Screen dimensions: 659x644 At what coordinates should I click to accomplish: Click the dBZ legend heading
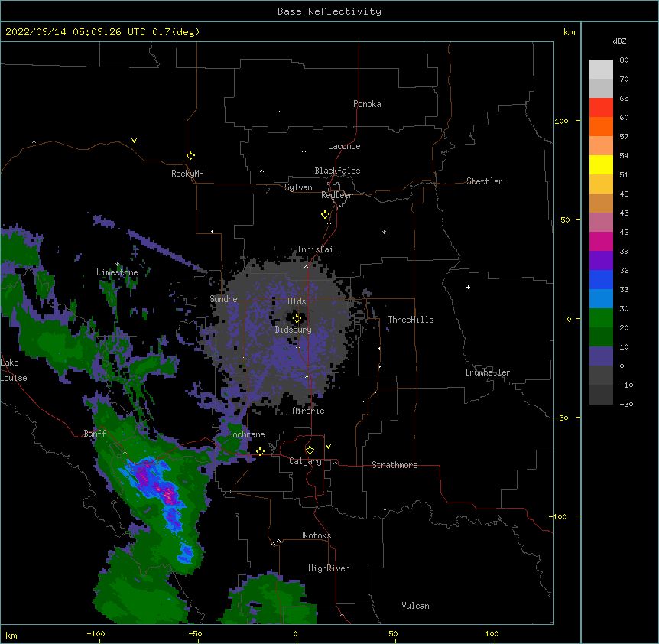(619, 41)
